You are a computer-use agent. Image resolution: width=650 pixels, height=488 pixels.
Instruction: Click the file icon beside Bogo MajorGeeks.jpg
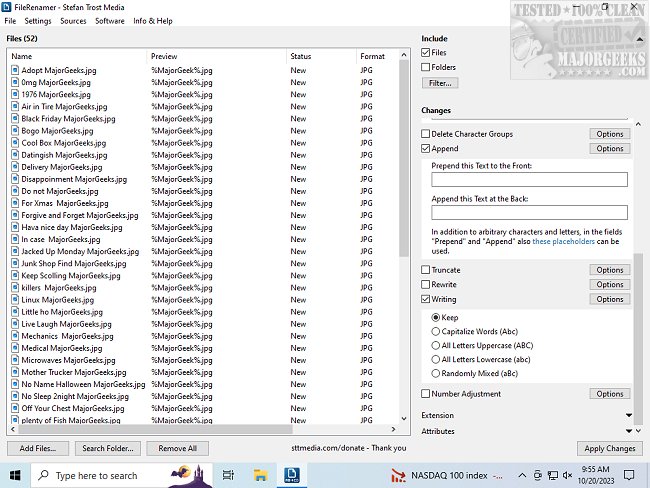tap(15, 131)
